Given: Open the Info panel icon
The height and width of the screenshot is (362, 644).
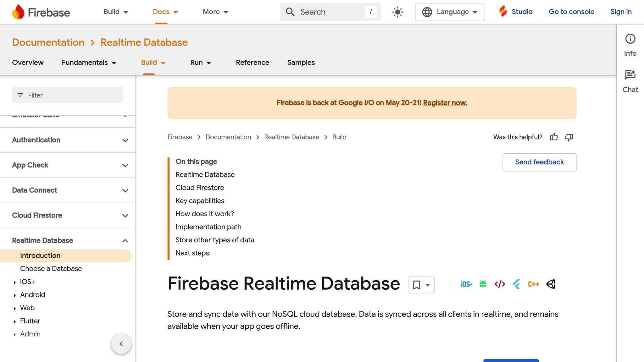Looking at the screenshot, I should 630,39.
